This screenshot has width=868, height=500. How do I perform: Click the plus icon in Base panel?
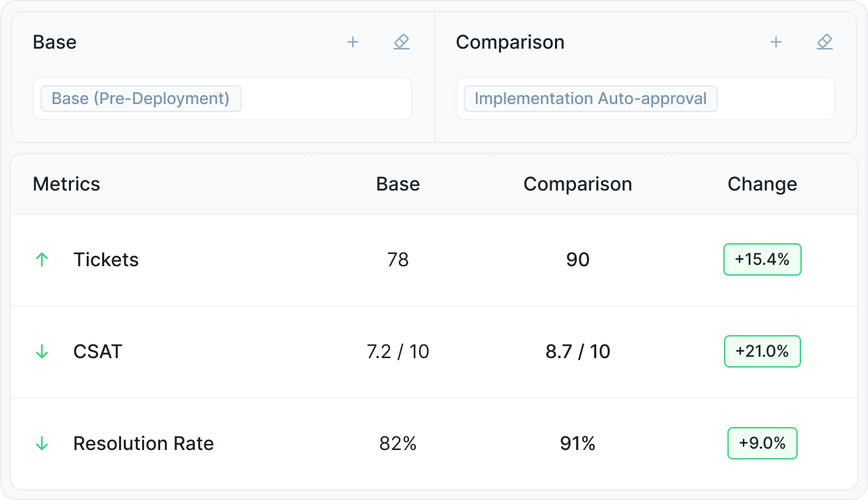352,43
